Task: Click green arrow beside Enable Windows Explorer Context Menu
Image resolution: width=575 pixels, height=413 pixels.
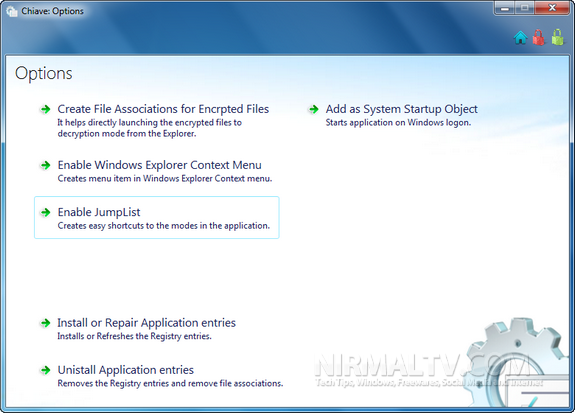Action: (x=45, y=165)
